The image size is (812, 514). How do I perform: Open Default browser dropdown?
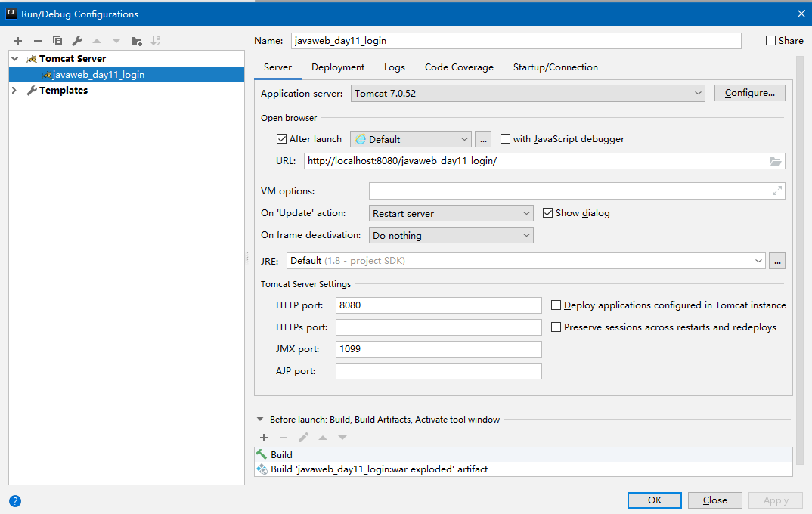coord(411,139)
